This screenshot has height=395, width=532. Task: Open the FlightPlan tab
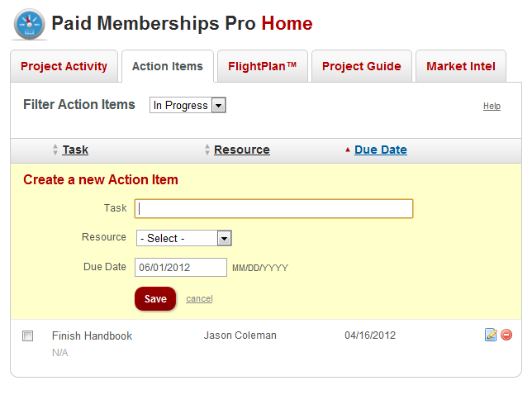[262, 66]
